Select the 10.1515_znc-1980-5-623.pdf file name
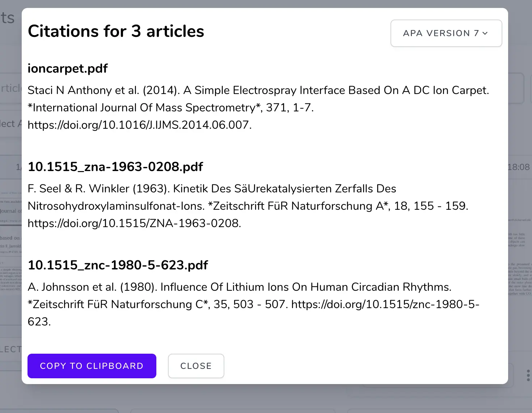 pos(118,265)
